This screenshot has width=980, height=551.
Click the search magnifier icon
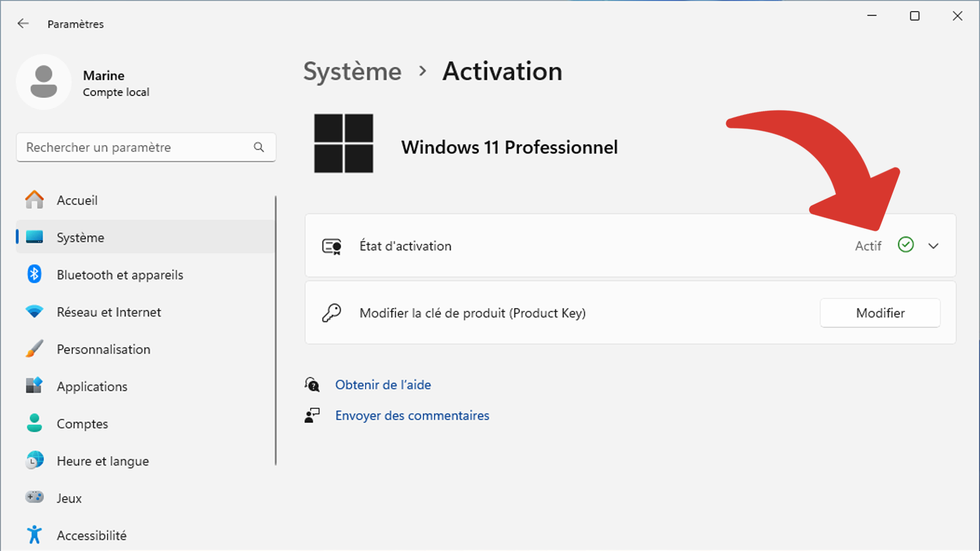tap(259, 147)
